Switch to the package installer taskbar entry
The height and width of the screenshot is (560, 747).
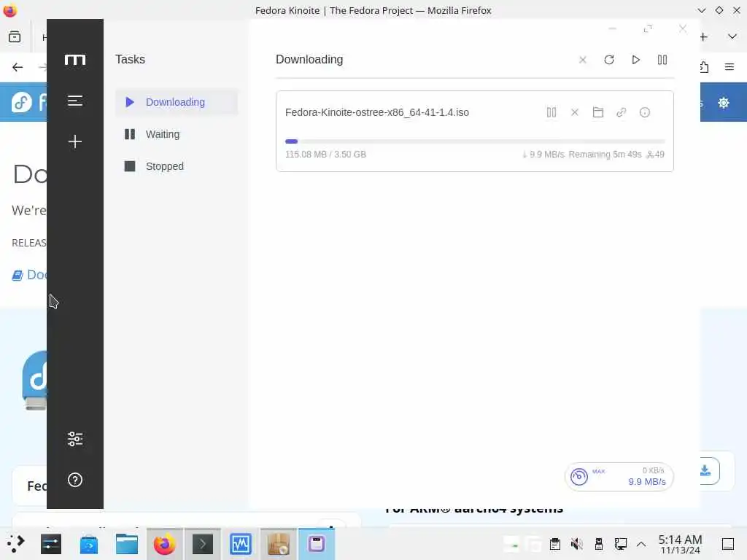(279, 544)
